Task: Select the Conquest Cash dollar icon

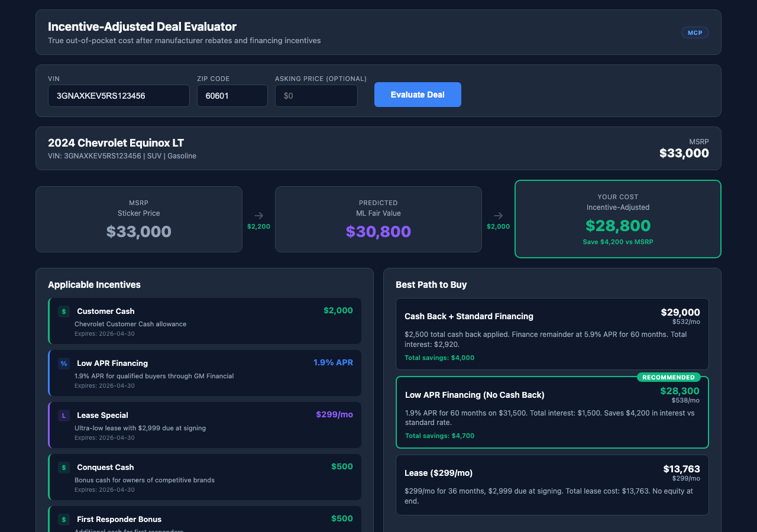Action: click(63, 467)
